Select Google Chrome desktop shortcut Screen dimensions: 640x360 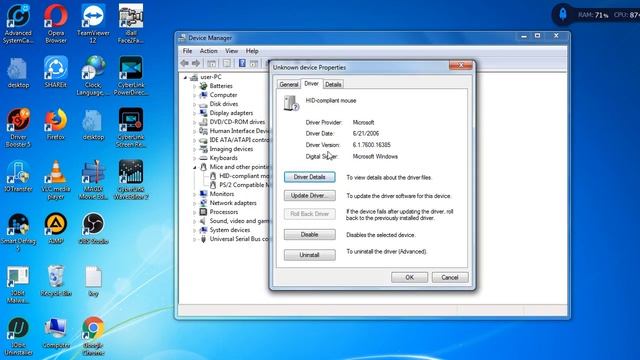[93, 336]
